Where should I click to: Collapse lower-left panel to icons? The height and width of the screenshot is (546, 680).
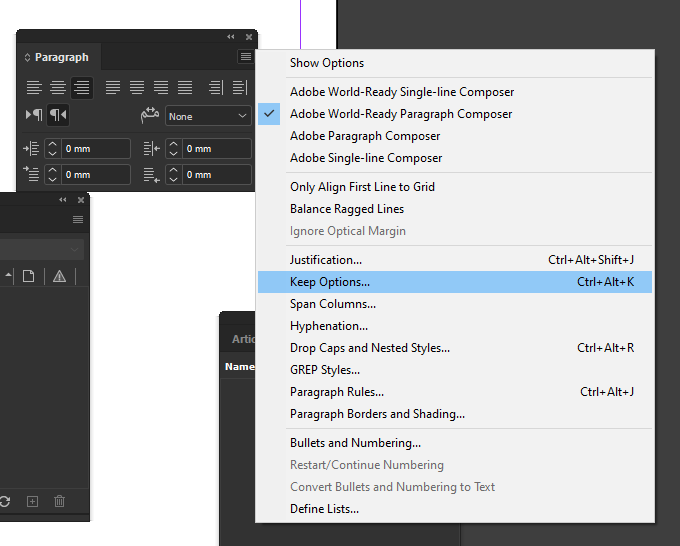(63, 199)
